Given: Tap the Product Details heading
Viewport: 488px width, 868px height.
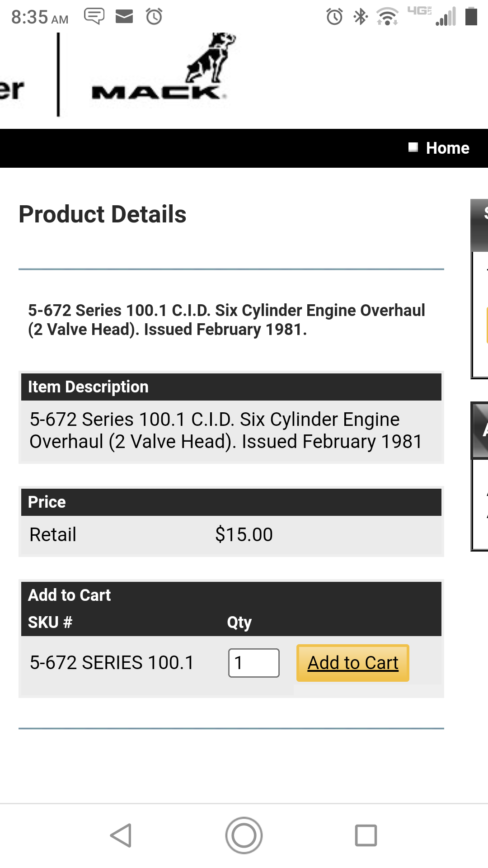Looking at the screenshot, I should 103,214.
